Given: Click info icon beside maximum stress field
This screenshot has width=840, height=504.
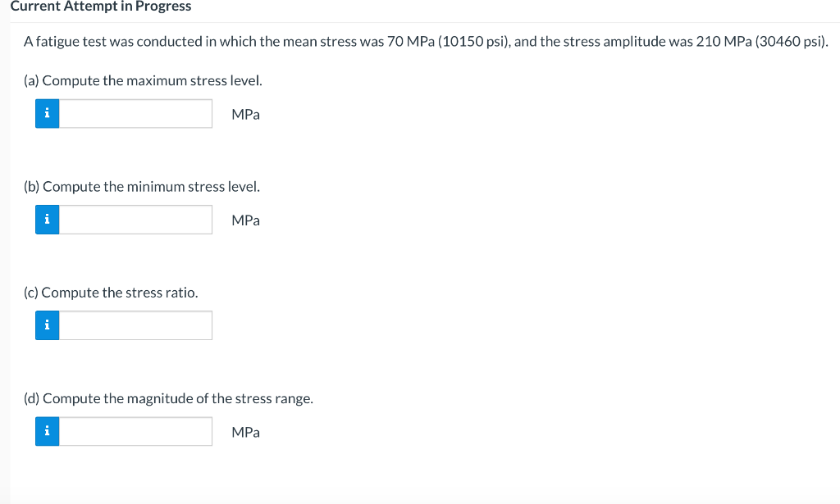Looking at the screenshot, I should [x=48, y=114].
